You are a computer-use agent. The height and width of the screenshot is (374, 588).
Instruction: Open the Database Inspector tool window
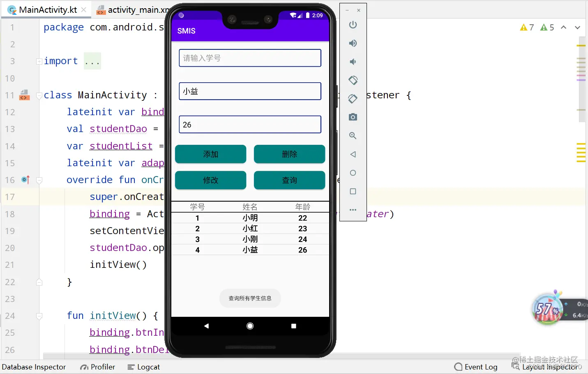[34, 367]
